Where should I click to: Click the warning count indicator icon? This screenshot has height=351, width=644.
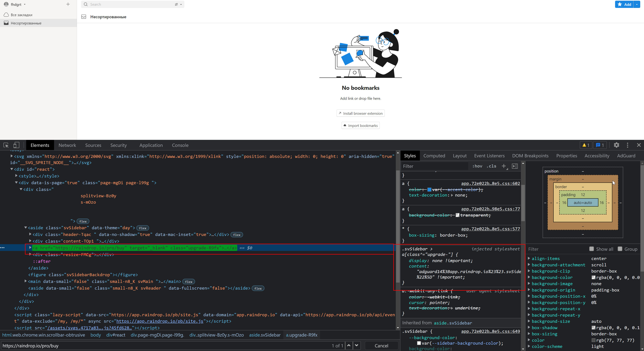click(585, 145)
